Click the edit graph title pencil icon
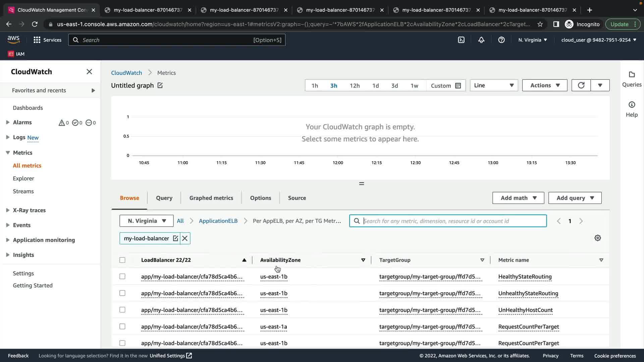The image size is (644, 362). click(160, 85)
